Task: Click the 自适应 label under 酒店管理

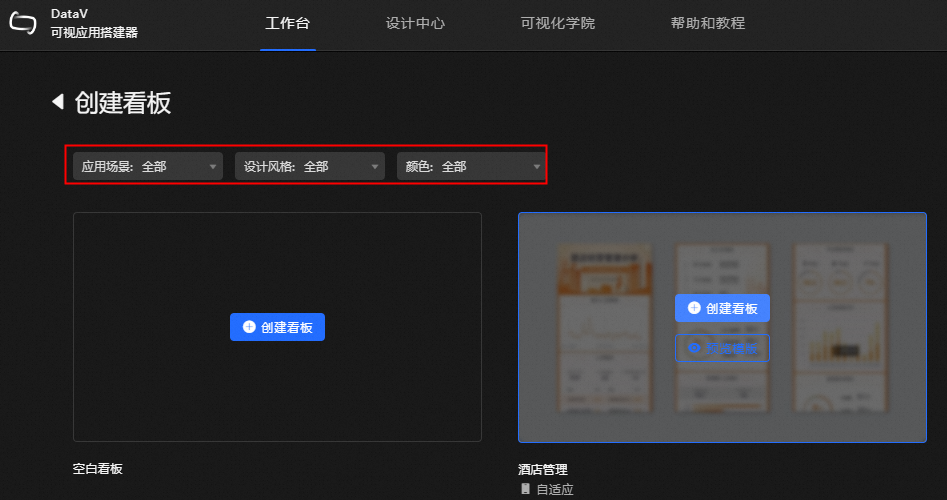Action: pyautogui.click(x=555, y=489)
